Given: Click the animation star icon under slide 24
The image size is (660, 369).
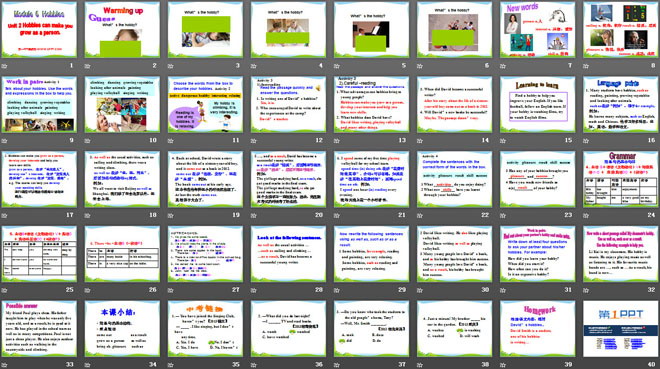Looking at the screenshot, I should point(586,215).
